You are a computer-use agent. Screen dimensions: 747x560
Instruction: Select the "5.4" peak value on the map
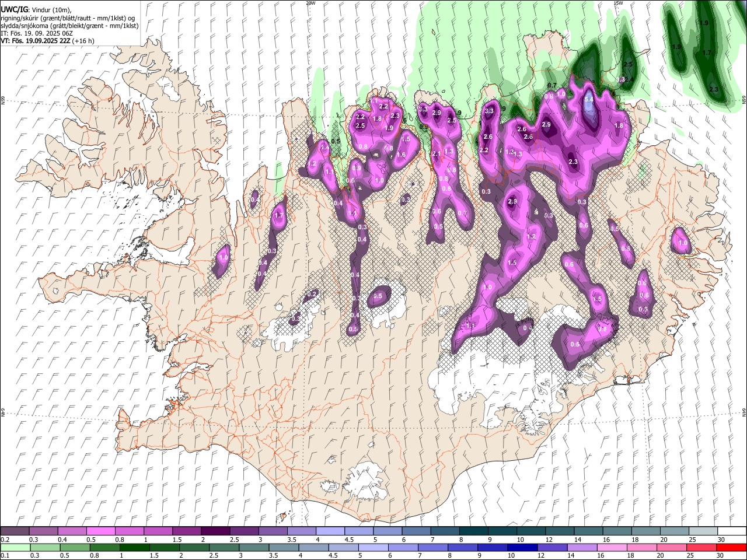point(589,100)
